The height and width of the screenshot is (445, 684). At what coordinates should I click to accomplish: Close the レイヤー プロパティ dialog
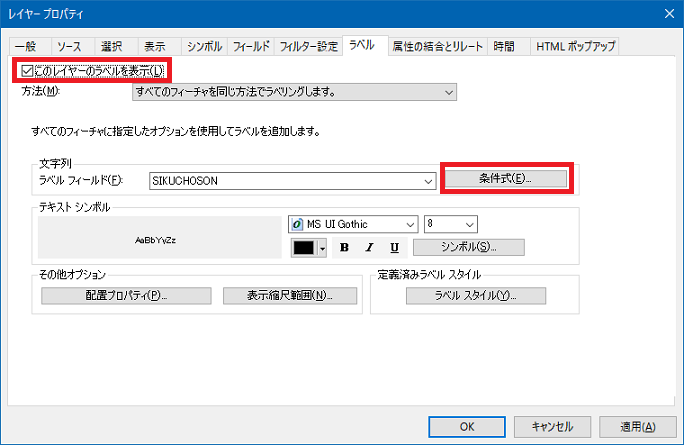click(x=669, y=14)
